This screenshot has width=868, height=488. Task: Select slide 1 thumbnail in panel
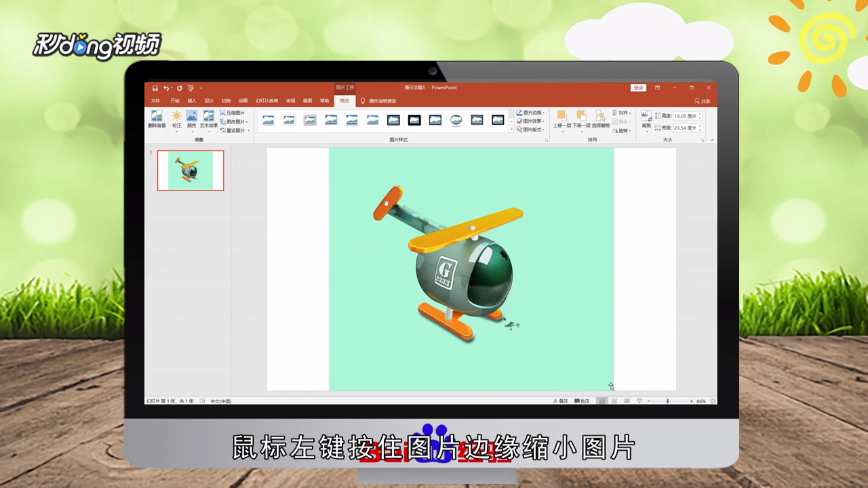191,170
